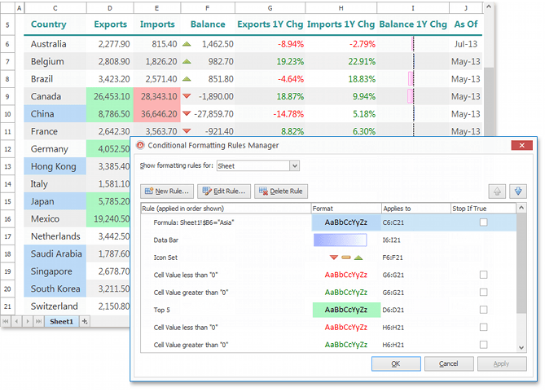Cancel the Rules Manager dialog
Image resolution: width=545 pixels, height=392 pixels.
448,363
